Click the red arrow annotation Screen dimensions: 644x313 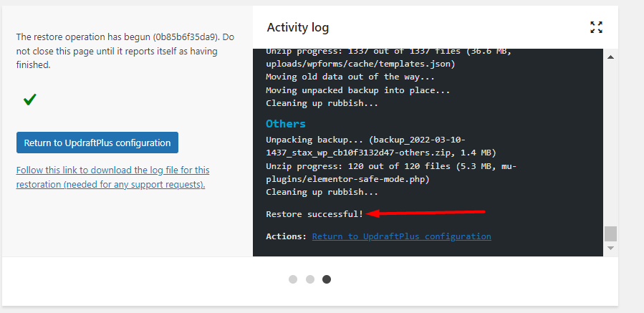pyautogui.click(x=426, y=213)
